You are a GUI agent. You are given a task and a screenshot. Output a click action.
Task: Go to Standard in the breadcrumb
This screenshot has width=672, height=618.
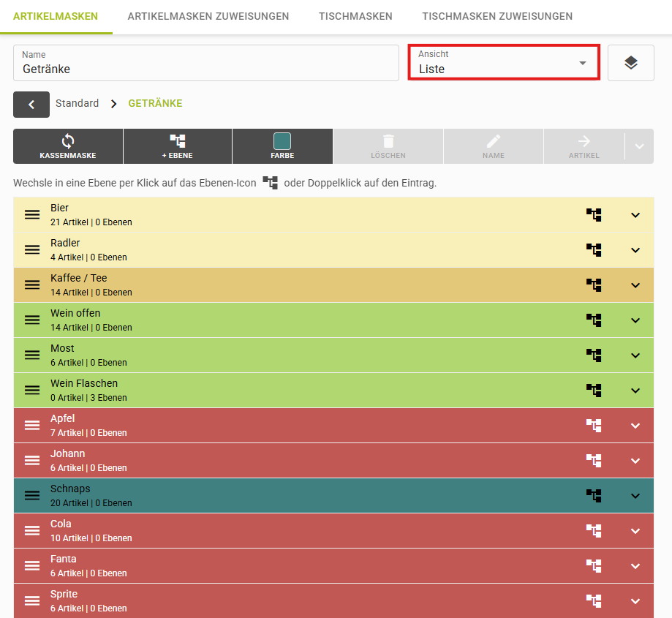click(x=77, y=104)
